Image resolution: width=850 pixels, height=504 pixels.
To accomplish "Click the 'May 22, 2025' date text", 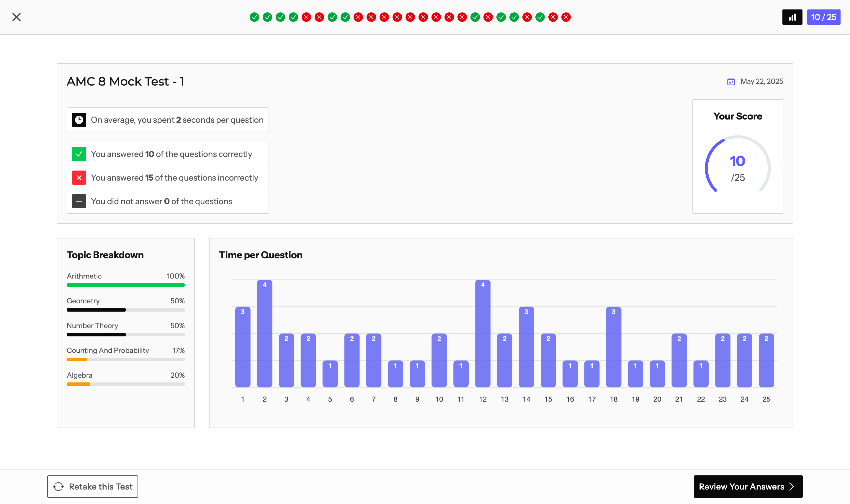I will pyautogui.click(x=762, y=81).
